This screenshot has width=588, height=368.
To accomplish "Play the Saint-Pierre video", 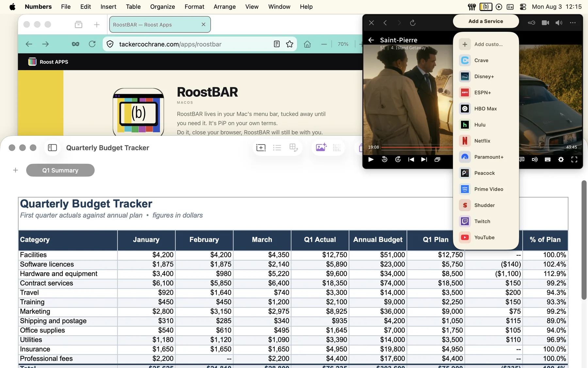I will 371,159.
